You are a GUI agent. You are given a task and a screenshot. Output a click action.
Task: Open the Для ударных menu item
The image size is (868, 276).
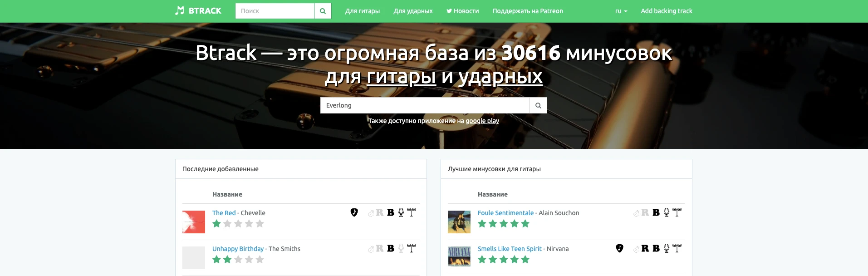(413, 11)
